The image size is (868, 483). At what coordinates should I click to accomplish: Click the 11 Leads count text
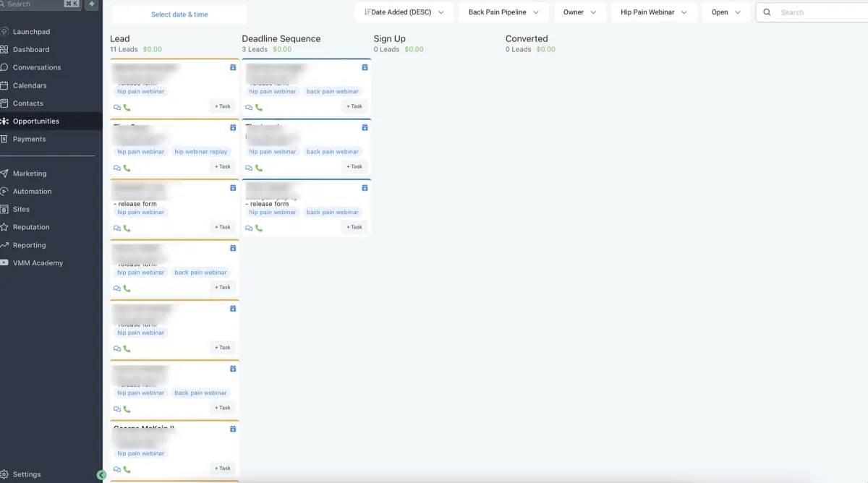tap(124, 50)
